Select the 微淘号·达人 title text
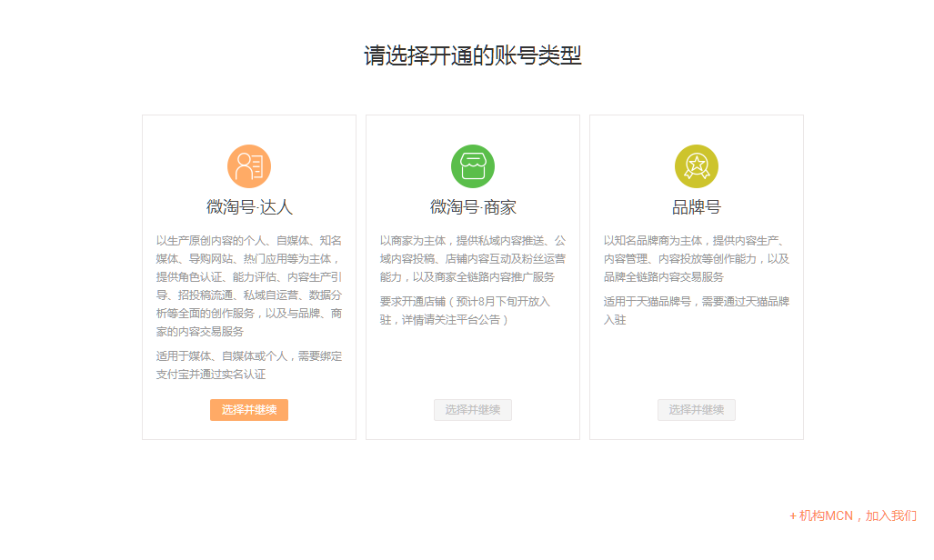 click(x=249, y=207)
